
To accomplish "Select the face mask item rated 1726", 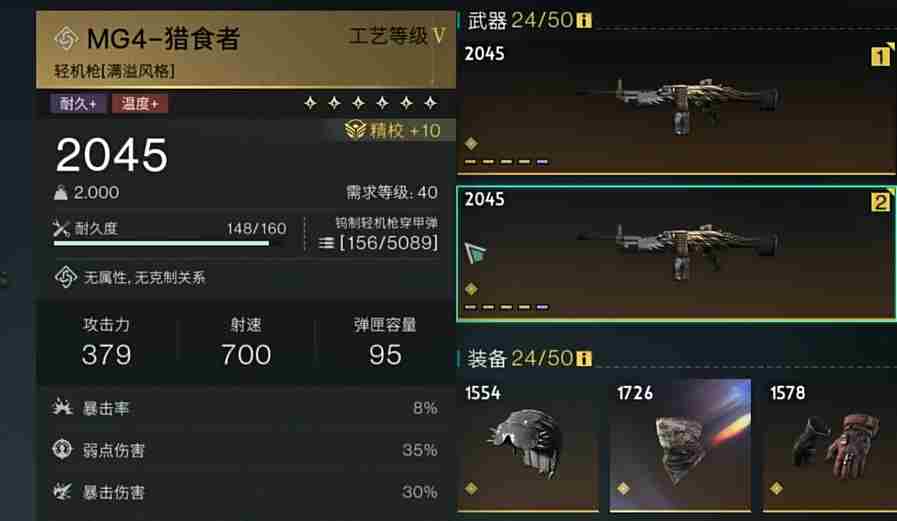I will pyautogui.click(x=680, y=446).
